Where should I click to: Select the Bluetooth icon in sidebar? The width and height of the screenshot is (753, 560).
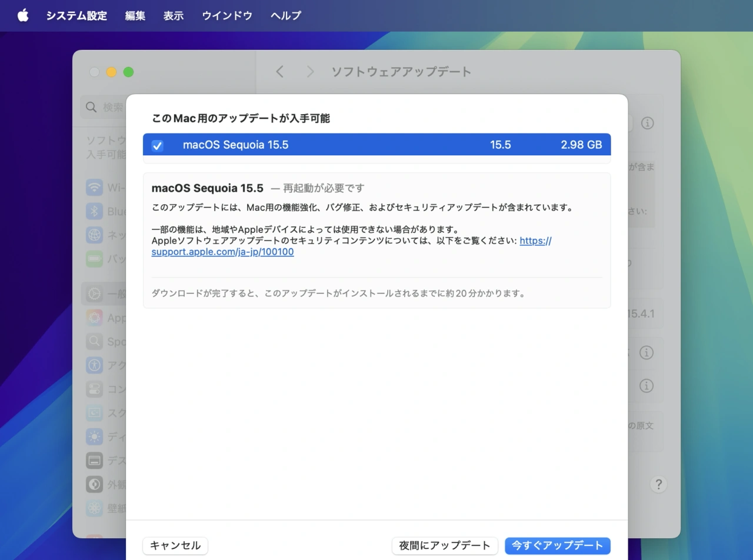click(x=94, y=211)
